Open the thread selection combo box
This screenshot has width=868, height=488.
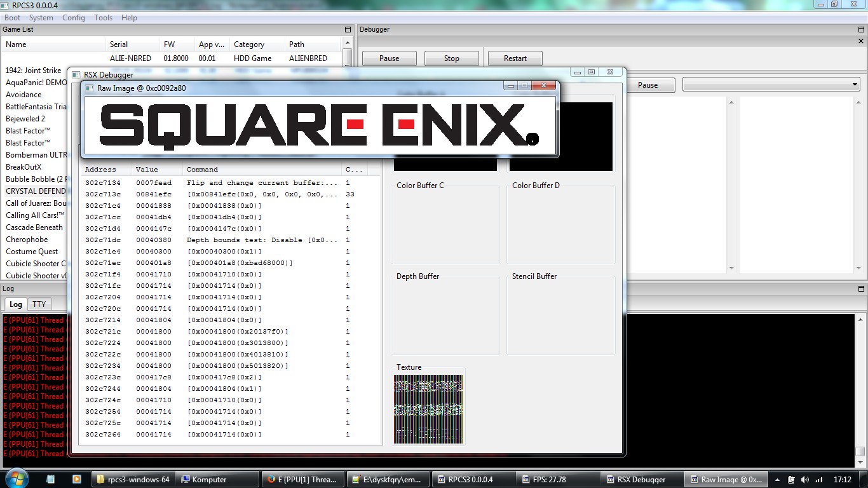point(771,85)
